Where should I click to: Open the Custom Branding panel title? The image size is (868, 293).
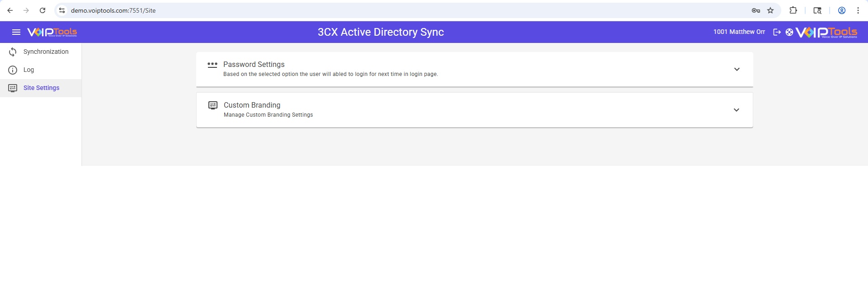coord(252,105)
